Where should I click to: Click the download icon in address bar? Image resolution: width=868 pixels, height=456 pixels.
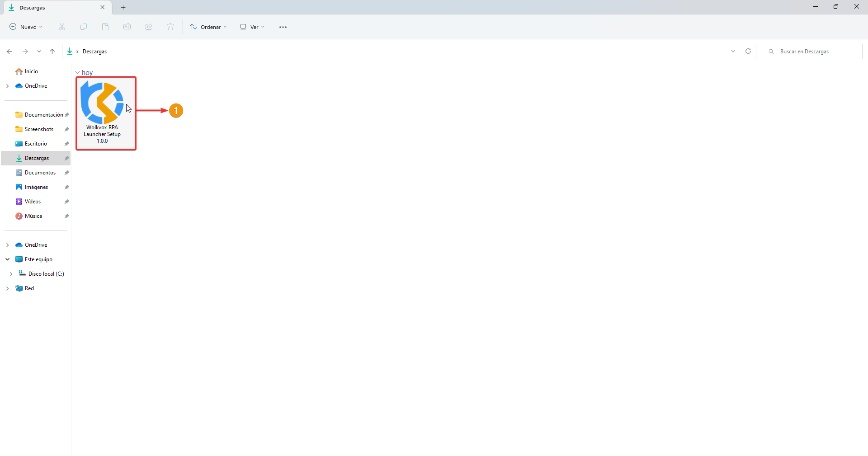point(70,52)
